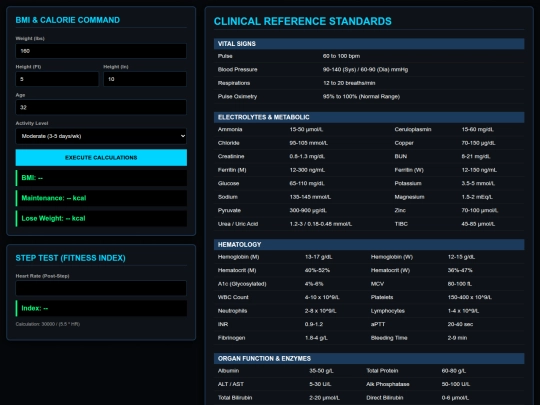
Task: Click the Glucose value '65-110 mg/dL'
Action: point(307,183)
